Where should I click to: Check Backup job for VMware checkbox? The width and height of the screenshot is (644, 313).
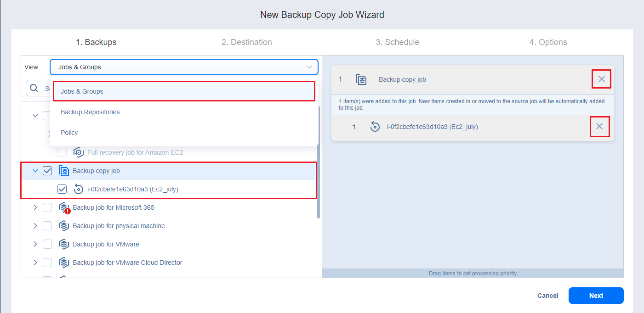pyautogui.click(x=47, y=244)
